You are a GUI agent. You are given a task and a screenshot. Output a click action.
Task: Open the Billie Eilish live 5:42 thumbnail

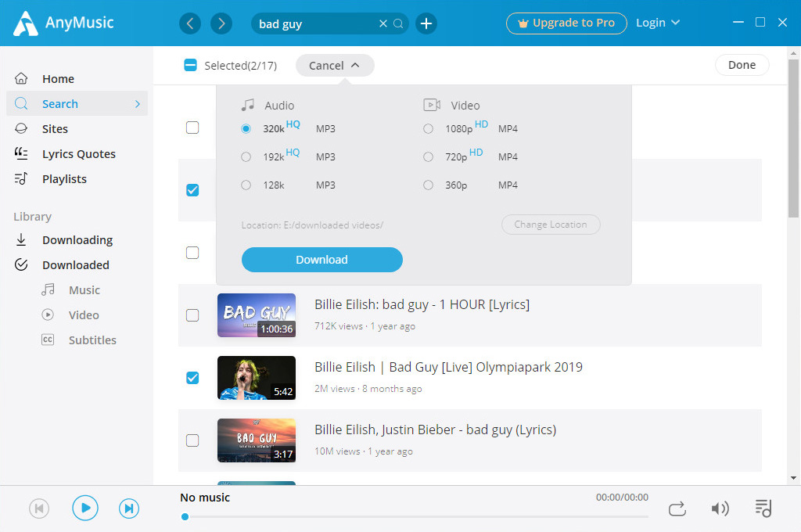(x=257, y=378)
